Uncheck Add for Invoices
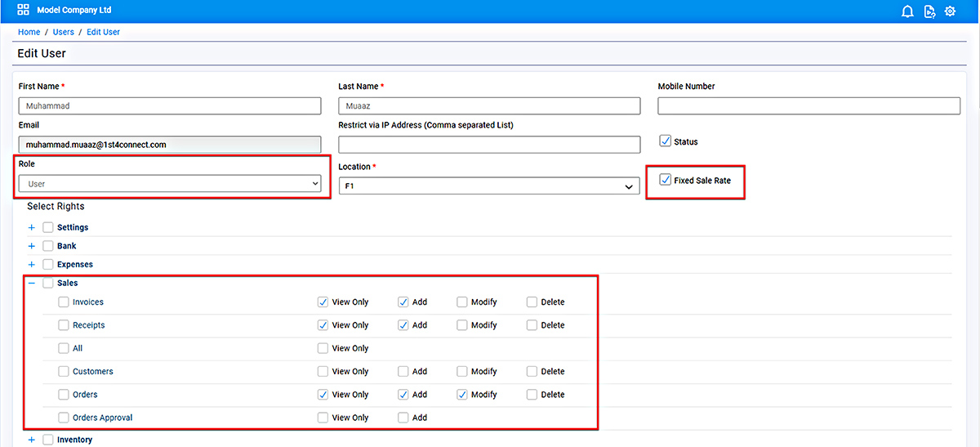This screenshot has width=980, height=447. (x=403, y=302)
